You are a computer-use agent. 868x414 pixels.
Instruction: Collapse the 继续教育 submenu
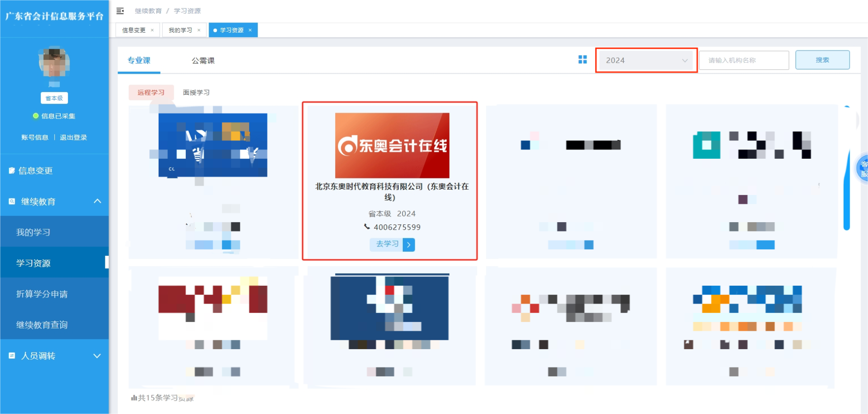click(x=97, y=201)
